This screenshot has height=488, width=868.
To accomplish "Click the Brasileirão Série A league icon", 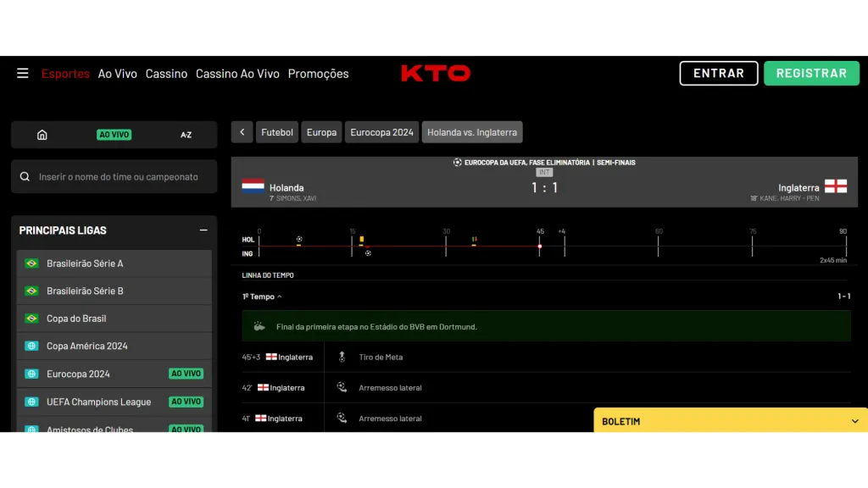I will coord(32,263).
